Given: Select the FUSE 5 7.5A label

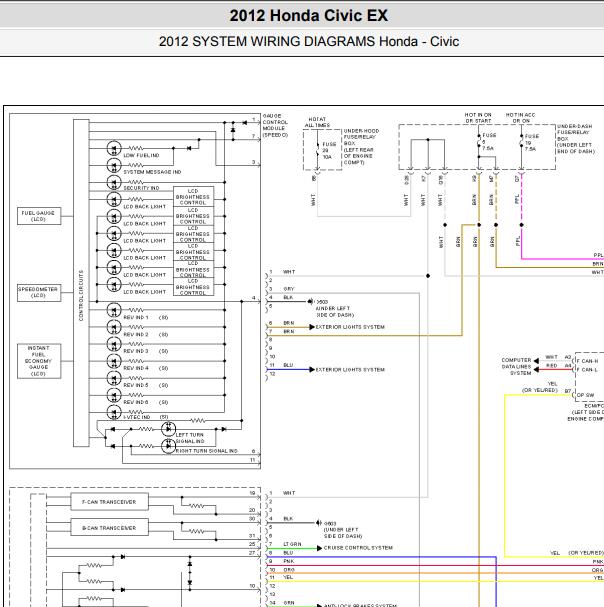Looking at the screenshot, I should click(489, 142).
